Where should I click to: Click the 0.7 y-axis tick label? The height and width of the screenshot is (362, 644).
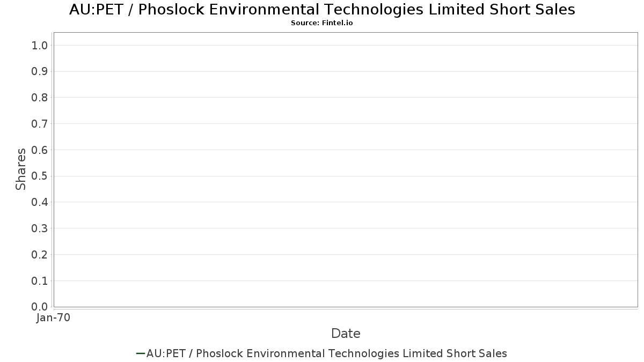[40, 124]
